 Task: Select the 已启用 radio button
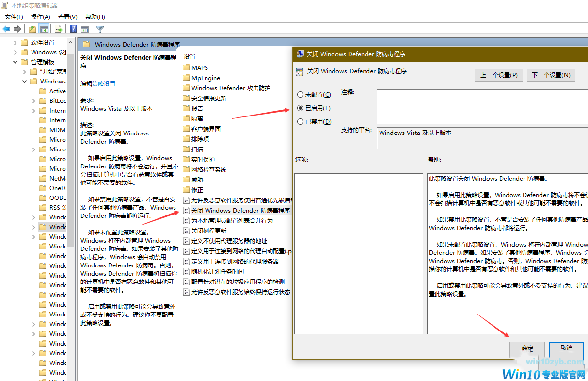(x=301, y=107)
